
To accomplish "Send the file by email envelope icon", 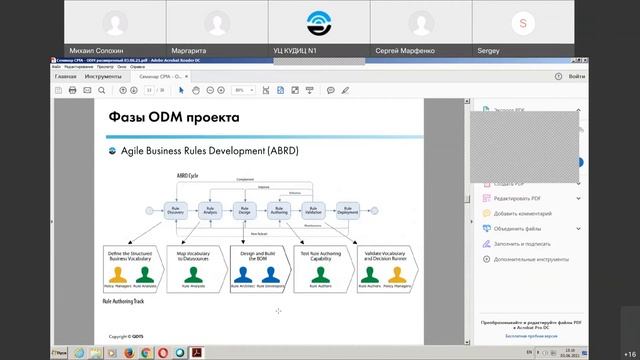I will coord(87,90).
